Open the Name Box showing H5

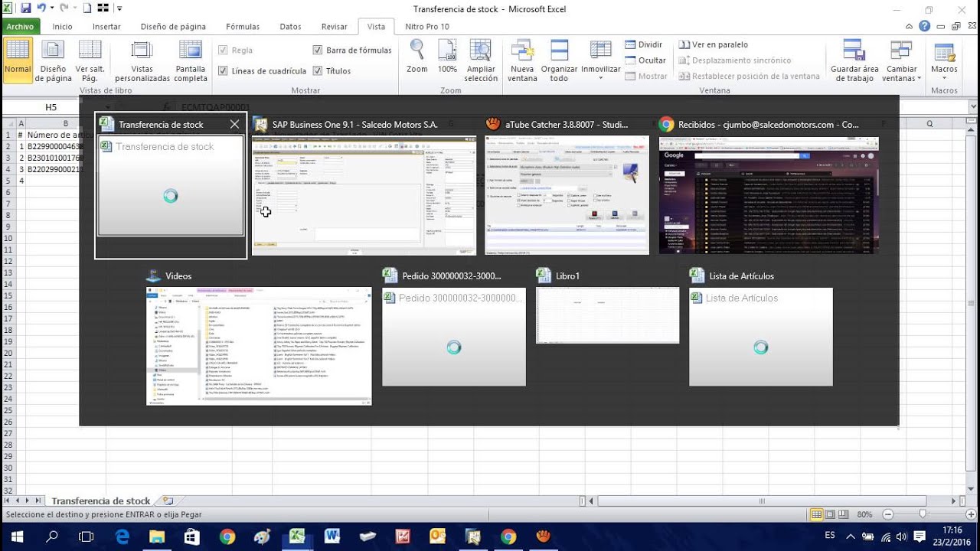[51, 107]
